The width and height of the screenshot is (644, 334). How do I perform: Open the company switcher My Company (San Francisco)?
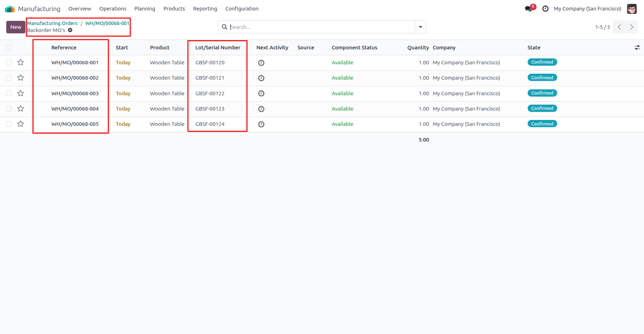(587, 9)
